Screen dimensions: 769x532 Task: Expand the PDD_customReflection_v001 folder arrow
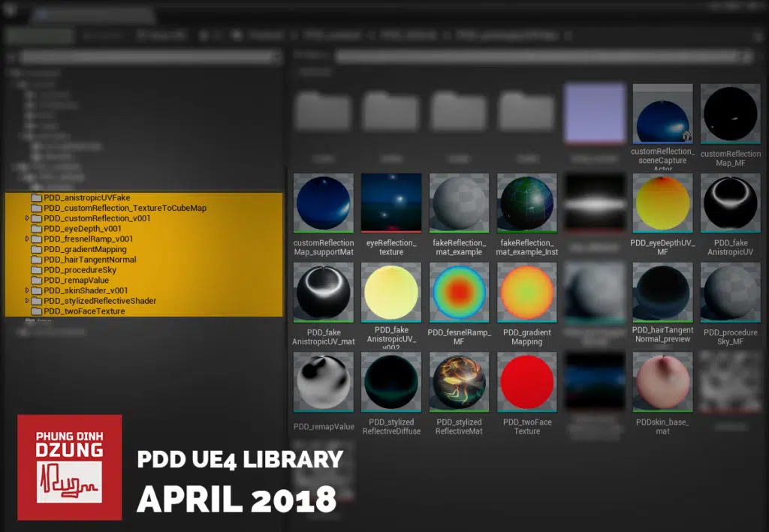click(x=27, y=218)
